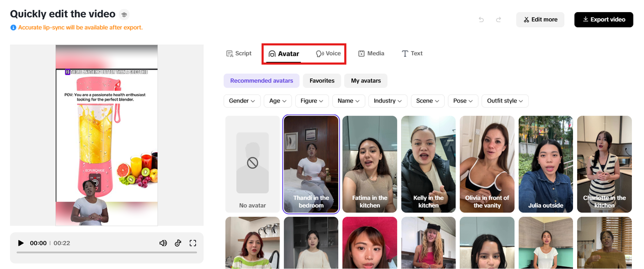Click the video preview canvas

[107, 135]
